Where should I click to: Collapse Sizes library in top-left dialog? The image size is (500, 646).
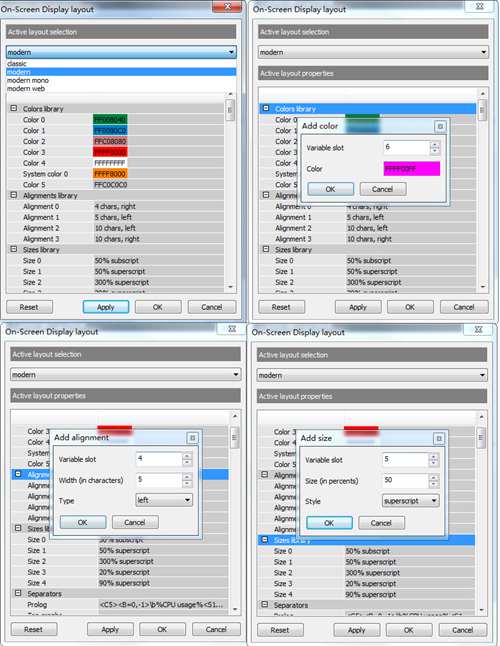[14, 249]
